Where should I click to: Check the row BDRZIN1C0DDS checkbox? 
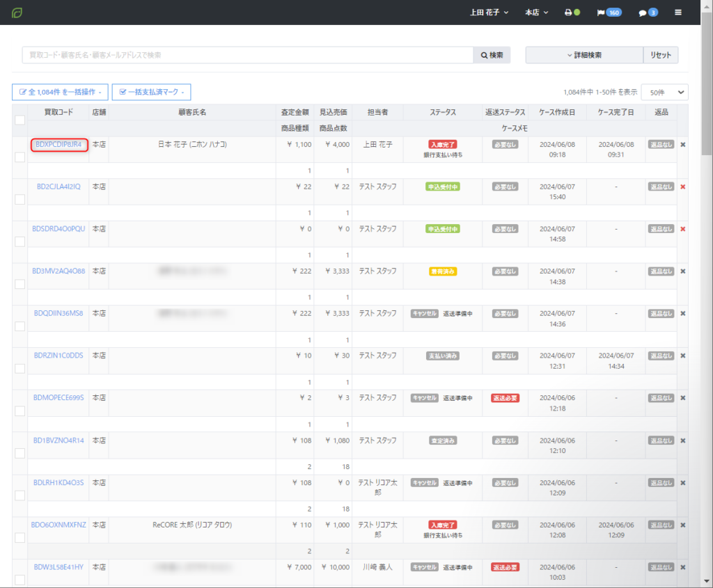click(x=20, y=369)
